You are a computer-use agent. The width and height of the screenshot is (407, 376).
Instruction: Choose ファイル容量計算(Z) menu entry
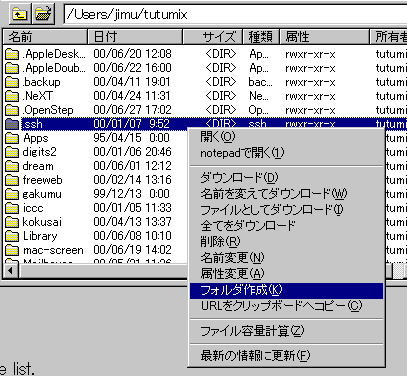286,331
